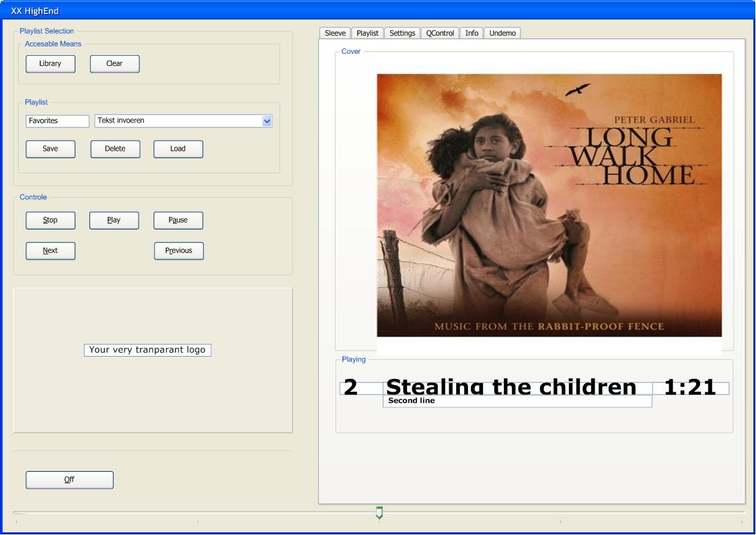The image size is (756, 535).
Task: Switch to the Sleeve tab
Action: click(x=335, y=33)
